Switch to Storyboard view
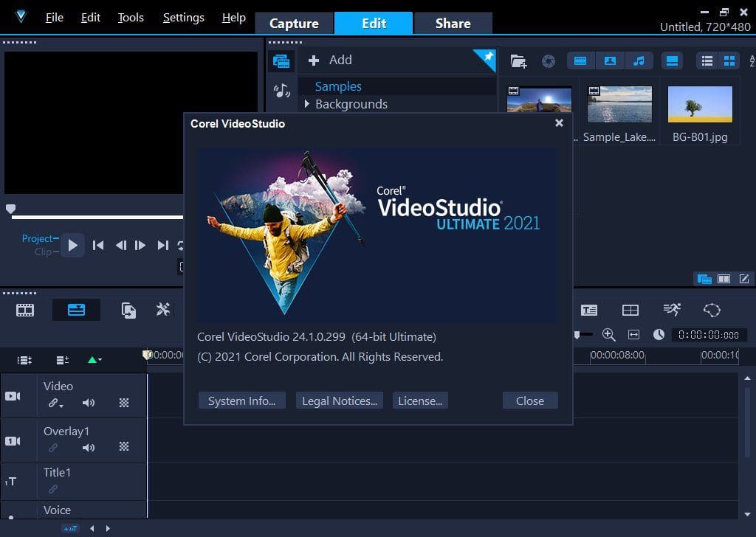 24,310
